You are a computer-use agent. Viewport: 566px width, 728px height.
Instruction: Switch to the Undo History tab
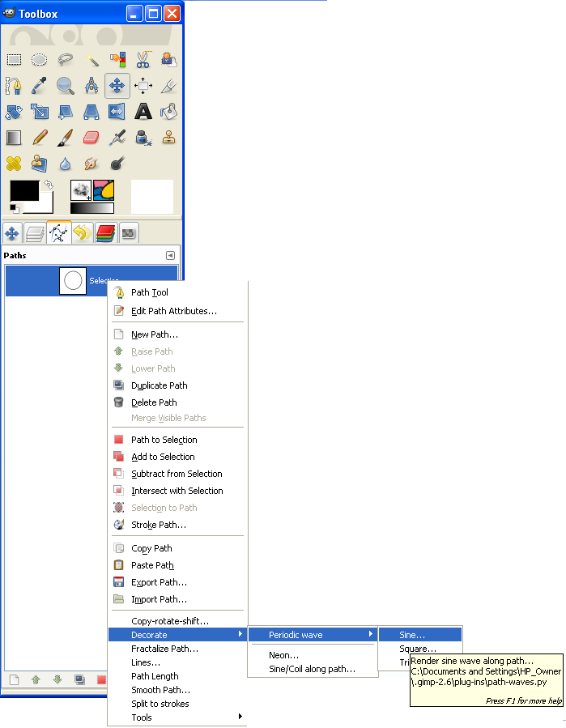pos(82,233)
